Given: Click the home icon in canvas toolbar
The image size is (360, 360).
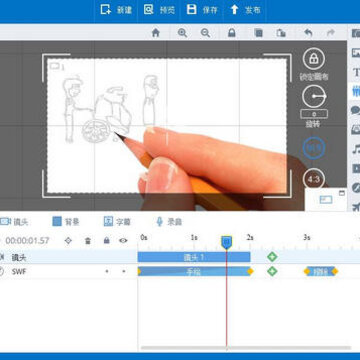Looking at the screenshot, I should [156, 33].
